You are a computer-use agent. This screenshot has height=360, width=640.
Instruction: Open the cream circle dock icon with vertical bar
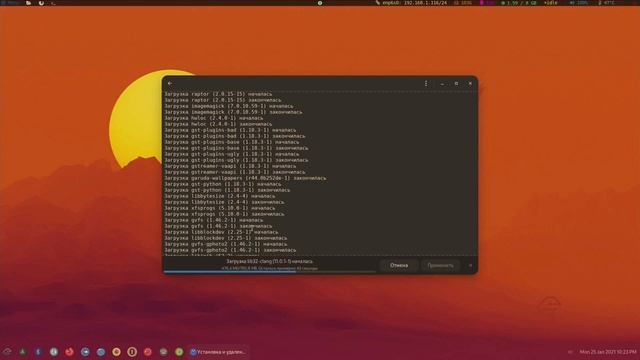point(132,351)
